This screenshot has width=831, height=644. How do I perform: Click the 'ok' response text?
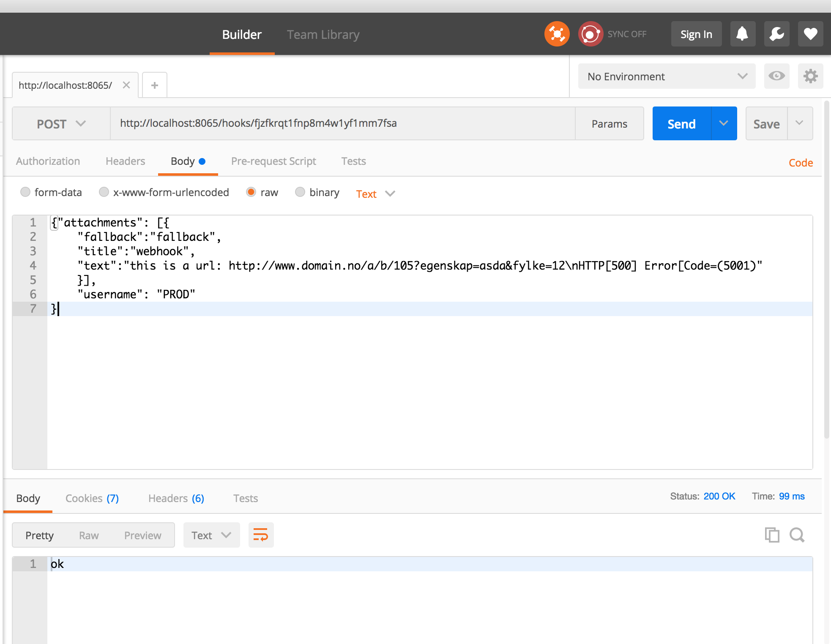tap(57, 564)
